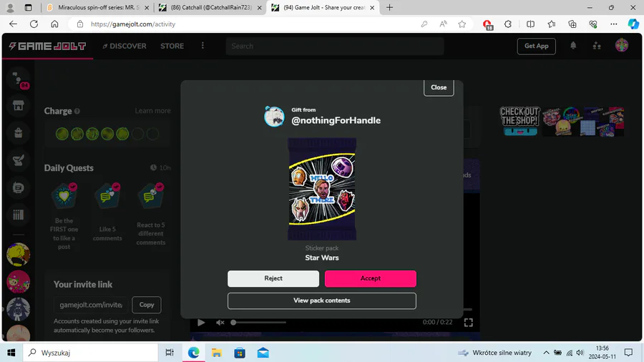
Task: Toggle video fullscreen
Action: (x=468, y=323)
